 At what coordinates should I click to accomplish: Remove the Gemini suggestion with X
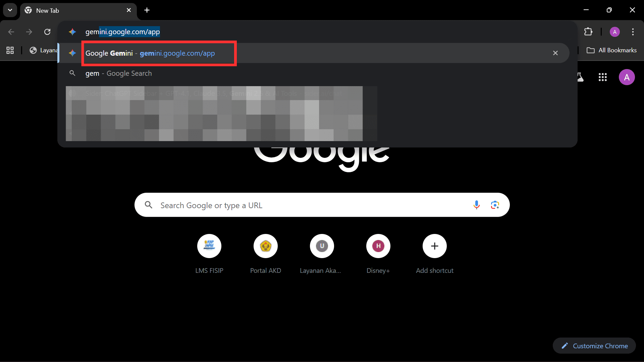tap(555, 53)
